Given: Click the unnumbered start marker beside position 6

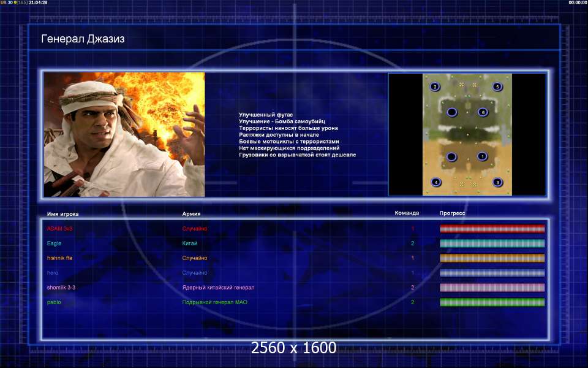Looking at the screenshot, I should (x=452, y=112).
